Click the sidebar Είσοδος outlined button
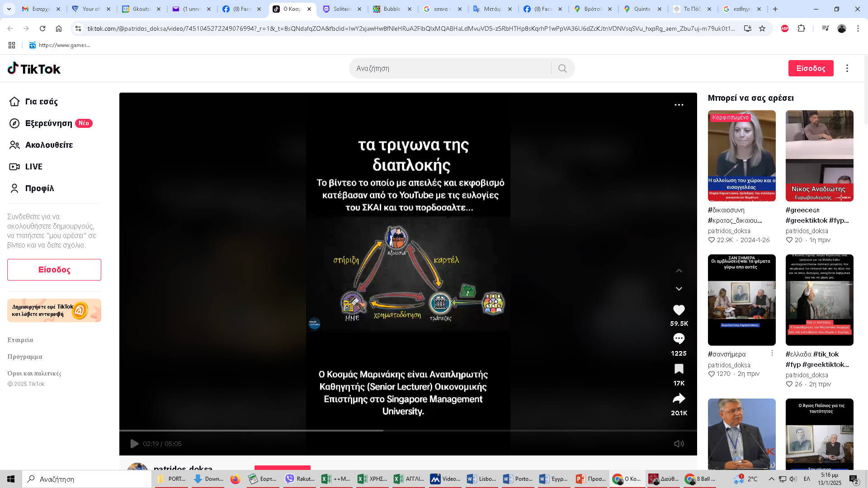 pyautogui.click(x=54, y=270)
